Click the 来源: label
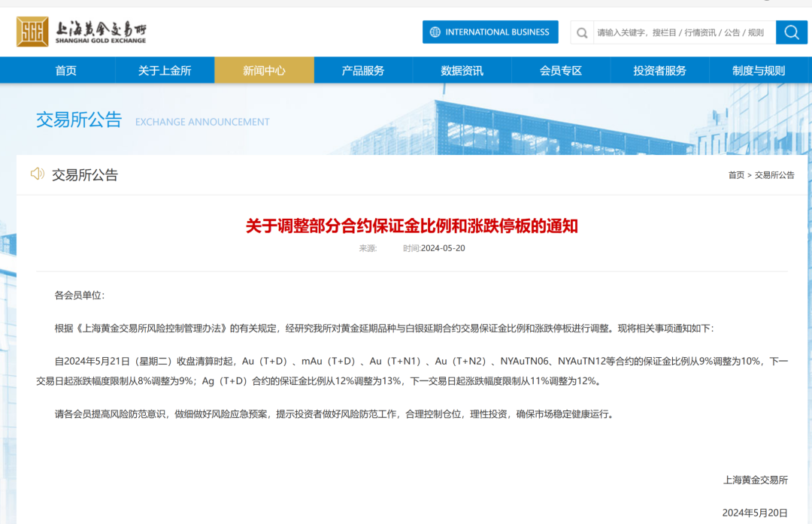The image size is (812, 524). 368,249
